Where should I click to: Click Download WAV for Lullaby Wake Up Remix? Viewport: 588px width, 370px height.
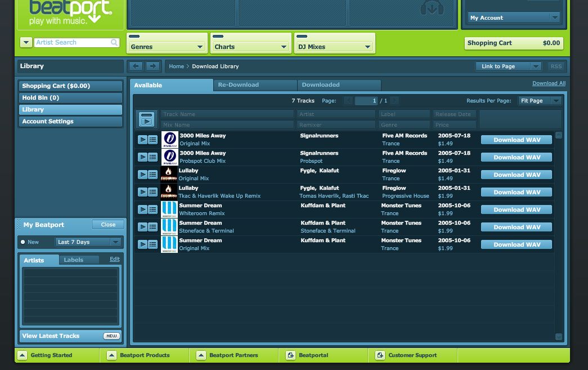point(517,192)
